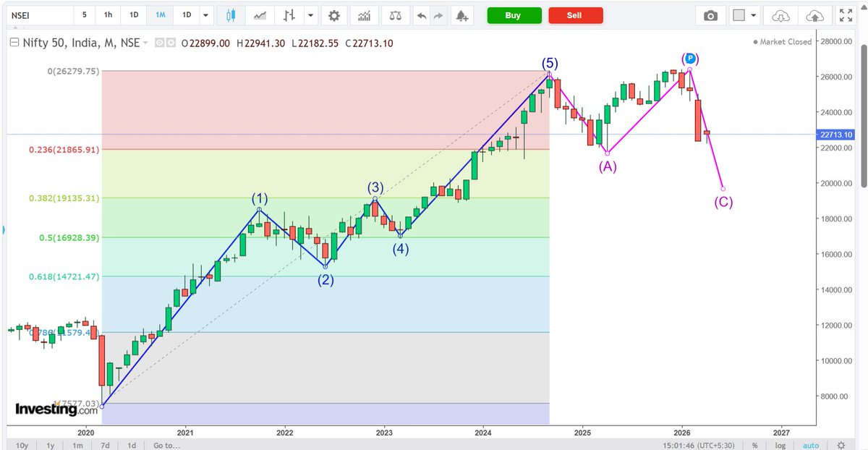The height and width of the screenshot is (450, 868).
Task: Select the second 1D interval button
Action: click(x=187, y=15)
